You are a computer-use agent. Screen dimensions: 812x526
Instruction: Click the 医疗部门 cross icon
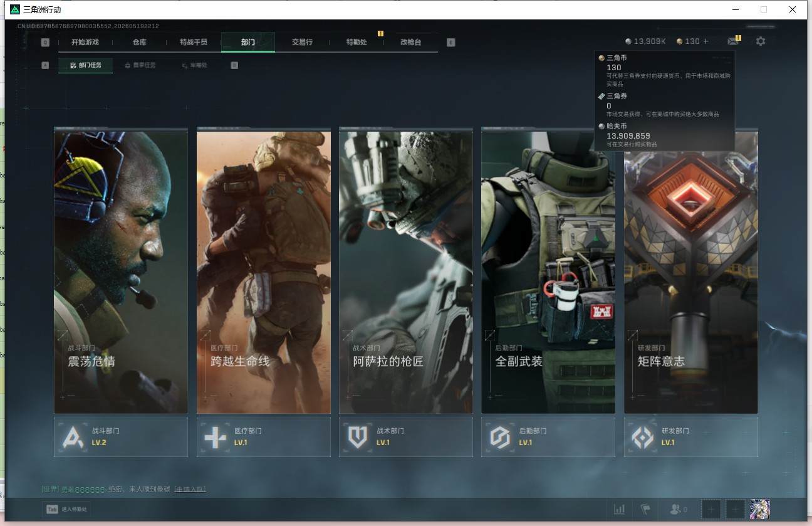pos(216,437)
